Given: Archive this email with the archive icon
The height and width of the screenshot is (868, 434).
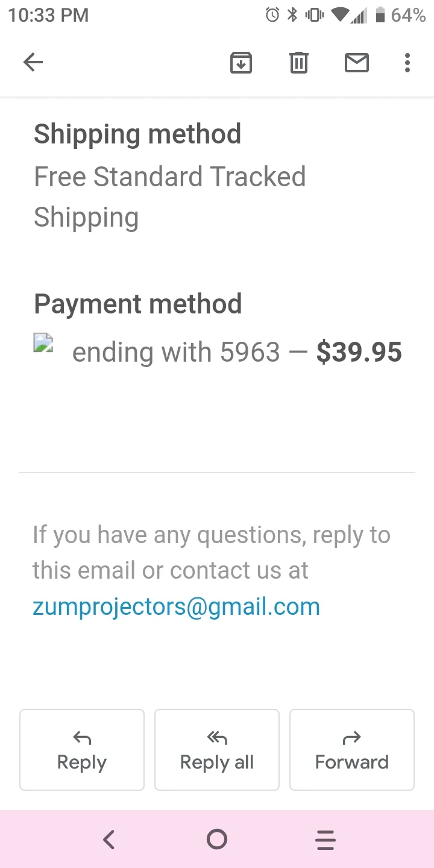Looking at the screenshot, I should (x=241, y=63).
